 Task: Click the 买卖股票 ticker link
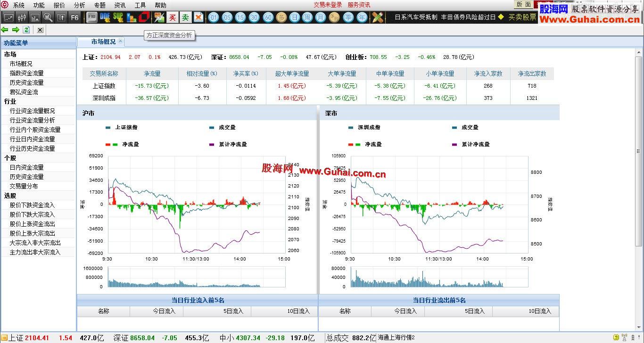pos(522,17)
